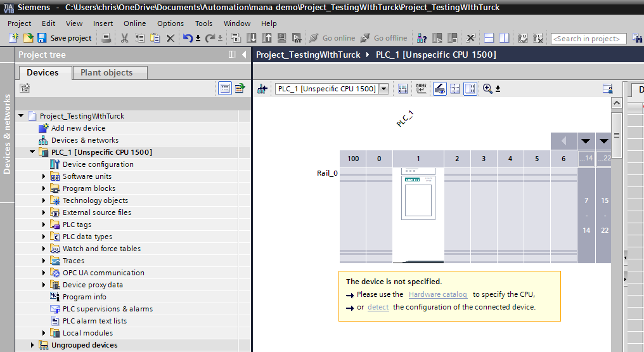Toggle the page break display button
The image size is (644, 352).
(x=454, y=89)
